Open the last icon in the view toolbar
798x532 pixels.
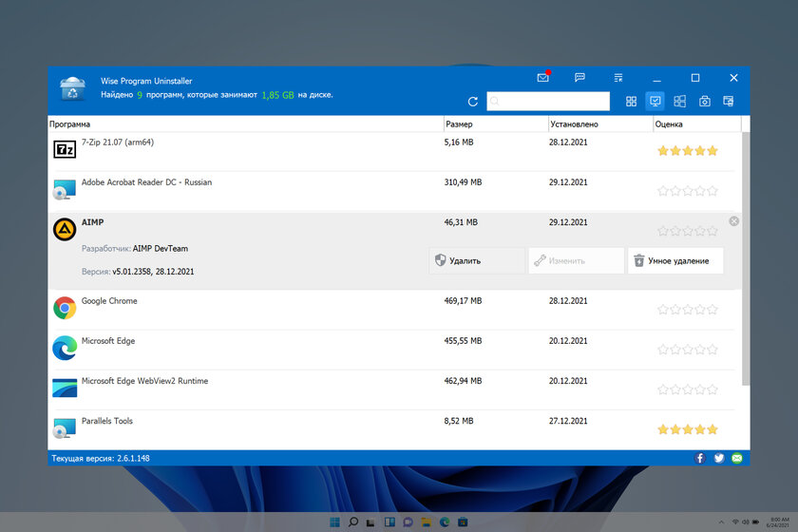(729, 102)
